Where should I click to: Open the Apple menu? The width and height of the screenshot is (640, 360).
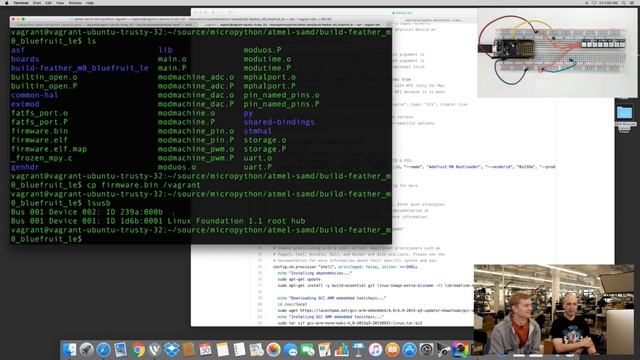tap(7, 3)
